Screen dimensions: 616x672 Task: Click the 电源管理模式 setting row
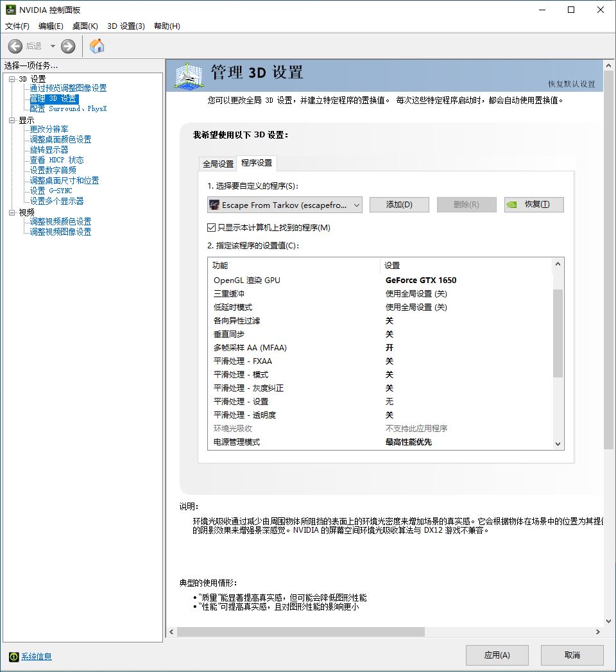tap(381, 442)
